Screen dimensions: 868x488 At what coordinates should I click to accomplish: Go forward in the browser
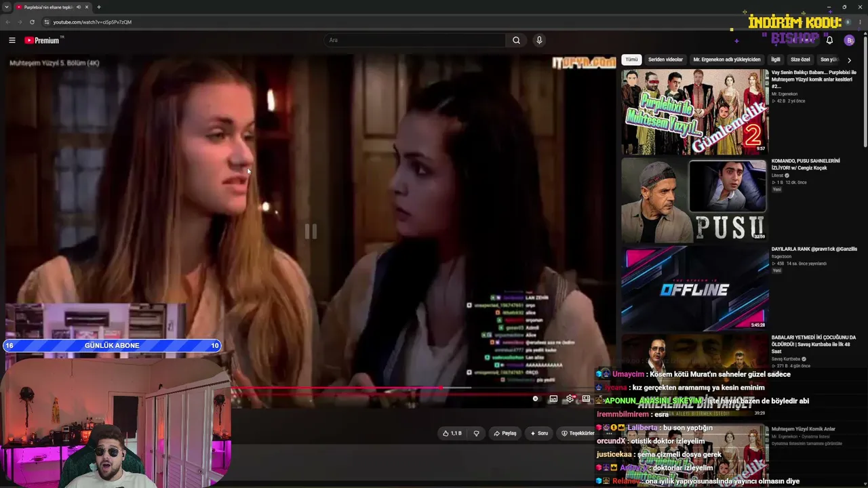pyautogui.click(x=19, y=22)
